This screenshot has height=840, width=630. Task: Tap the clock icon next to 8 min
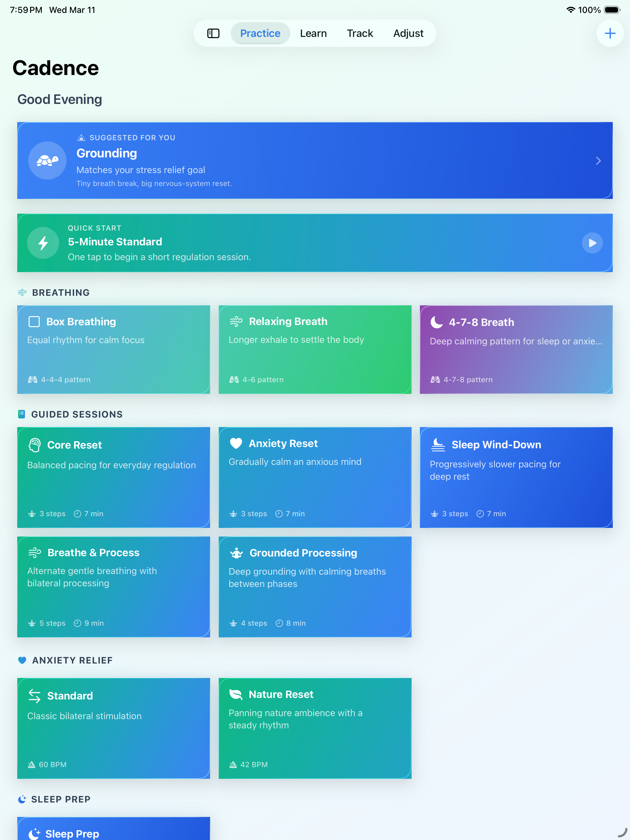(279, 623)
